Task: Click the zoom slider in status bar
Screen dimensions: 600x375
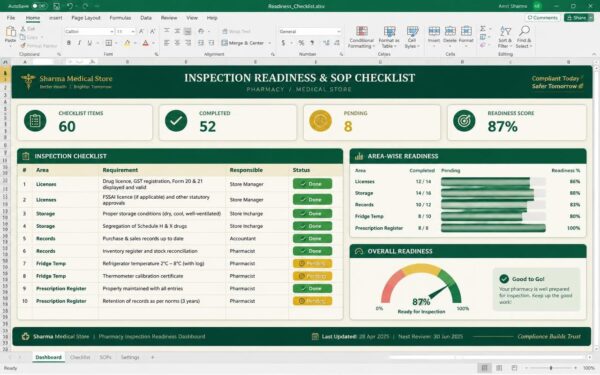Action: pos(551,368)
